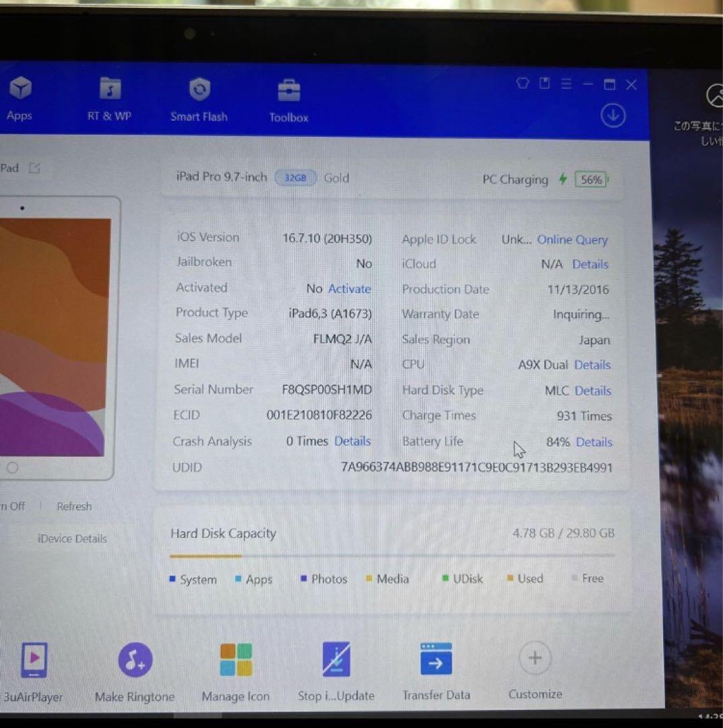Open Hard Disk Type Details link
723x728 pixels.
592,391
